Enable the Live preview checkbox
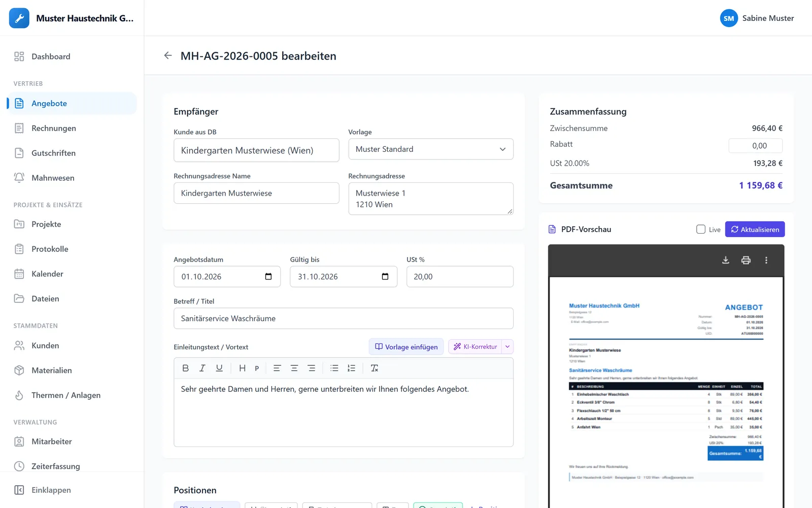 click(x=701, y=229)
